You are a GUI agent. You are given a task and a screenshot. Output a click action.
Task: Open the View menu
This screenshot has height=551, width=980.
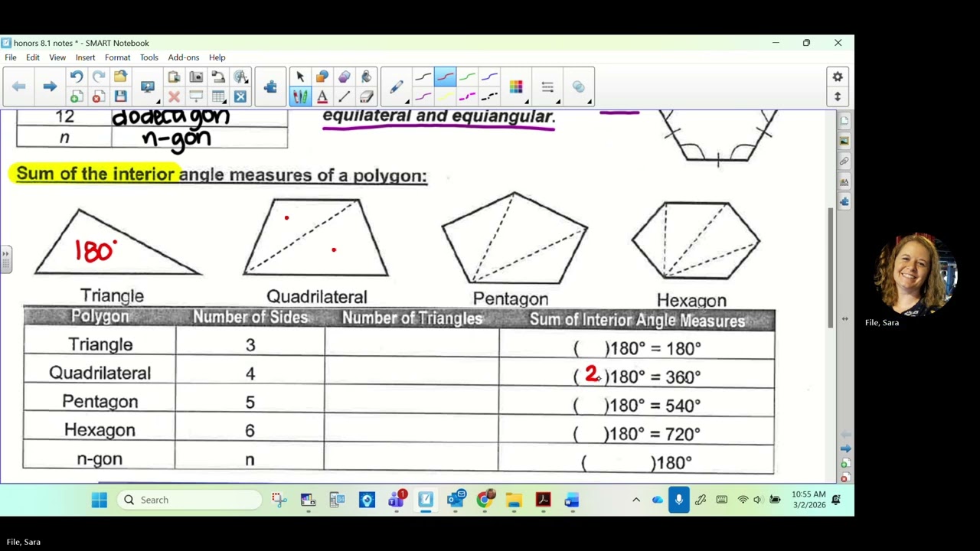click(57, 57)
